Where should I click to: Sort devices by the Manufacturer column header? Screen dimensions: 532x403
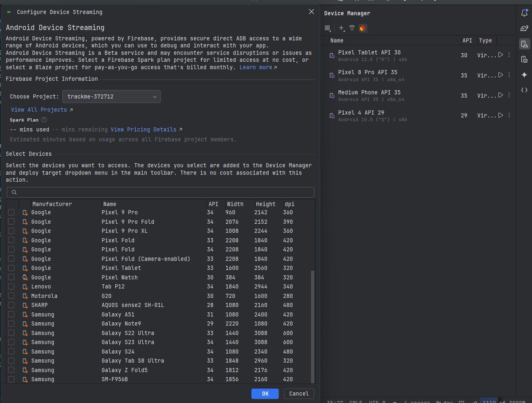pos(52,204)
